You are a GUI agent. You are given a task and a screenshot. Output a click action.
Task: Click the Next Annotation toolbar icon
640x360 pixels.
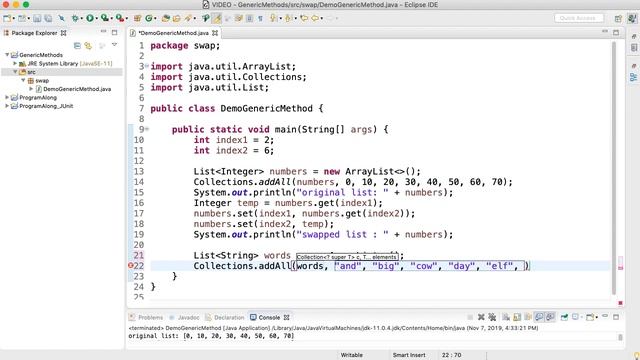tap(273, 18)
